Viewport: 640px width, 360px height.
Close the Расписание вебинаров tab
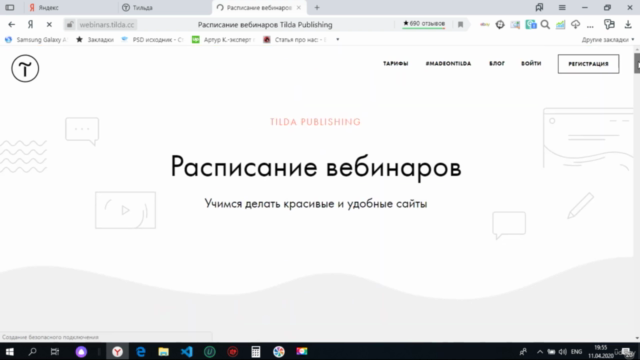pos(299,7)
